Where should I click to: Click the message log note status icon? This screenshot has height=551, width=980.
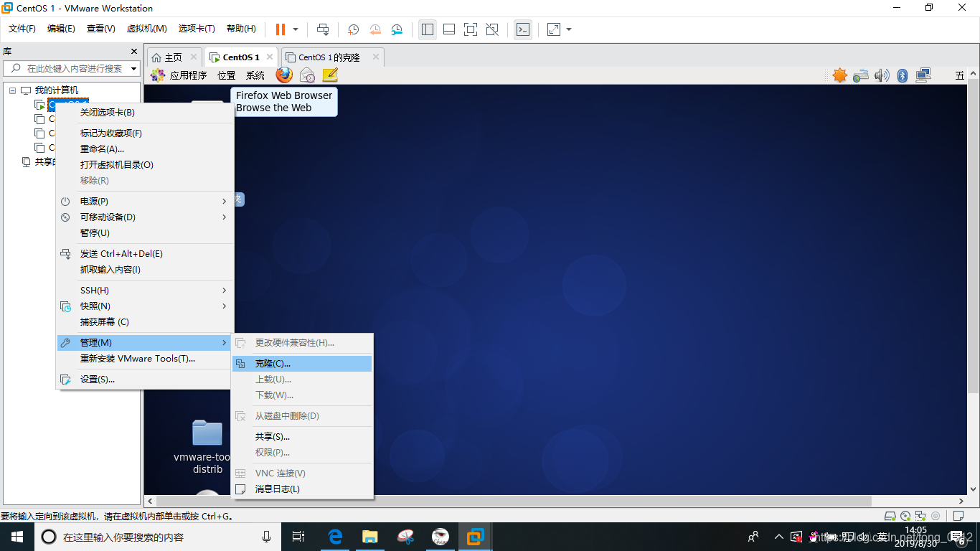click(x=958, y=516)
